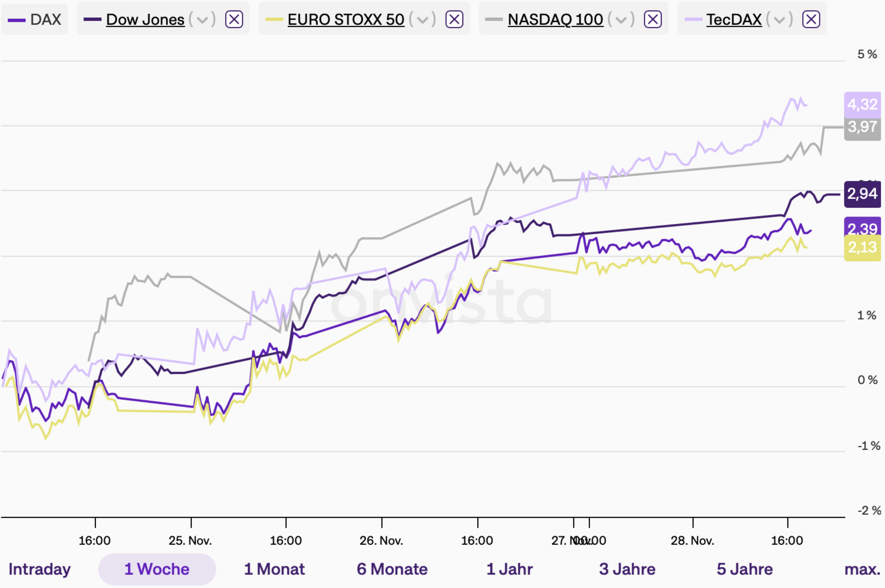Open the EURO STOXX 50 link
This screenshot has height=588, width=885.
click(346, 20)
